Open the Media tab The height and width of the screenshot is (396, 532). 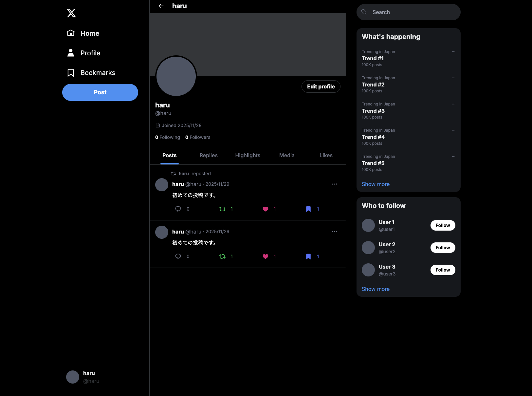(x=287, y=155)
